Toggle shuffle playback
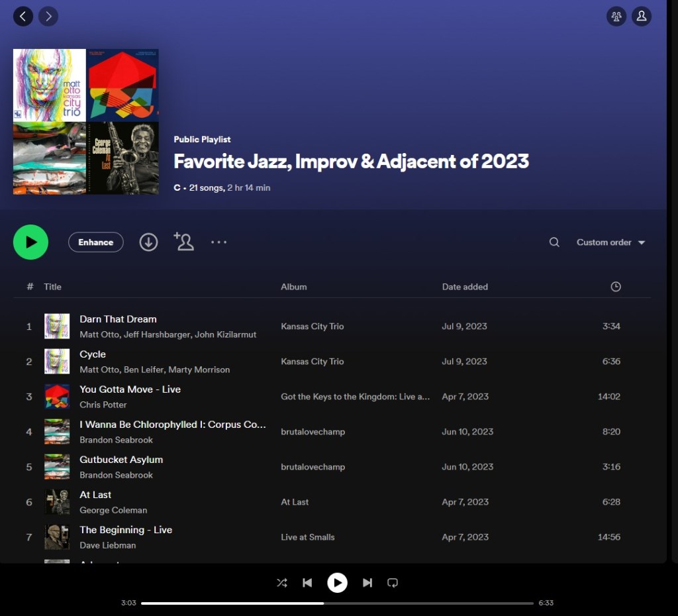Viewport: 678px width, 616px height. (282, 583)
